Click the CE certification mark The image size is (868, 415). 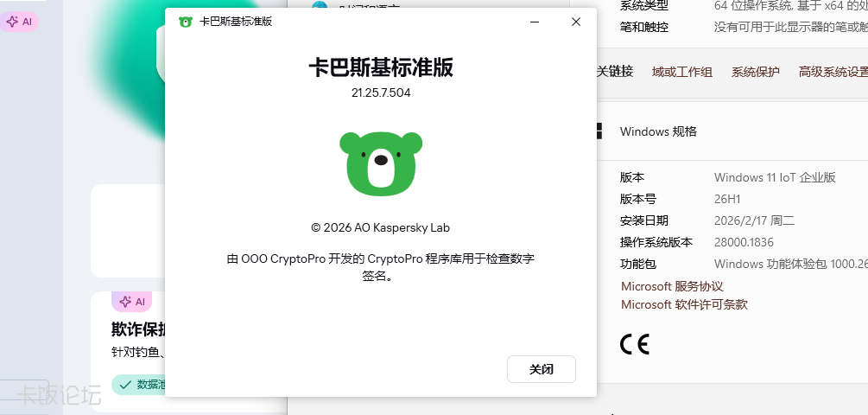[x=635, y=344]
